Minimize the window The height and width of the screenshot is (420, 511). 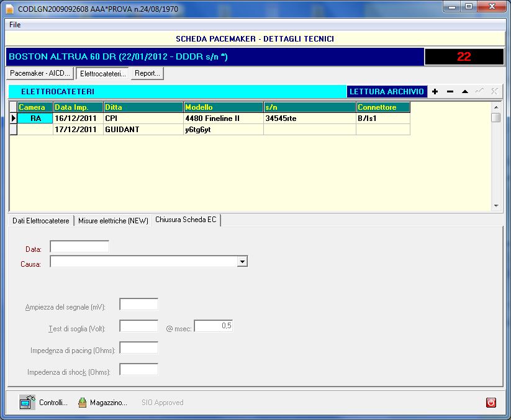tap(451, 6)
